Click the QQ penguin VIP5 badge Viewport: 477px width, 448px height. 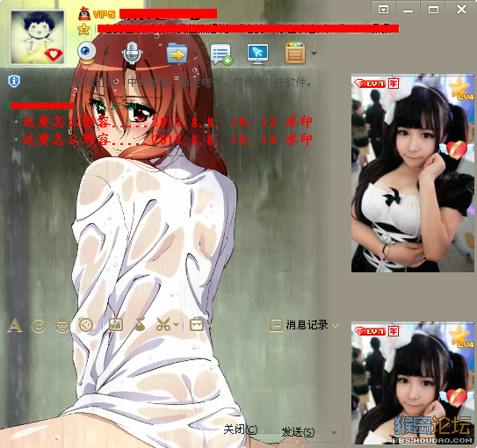point(97,14)
